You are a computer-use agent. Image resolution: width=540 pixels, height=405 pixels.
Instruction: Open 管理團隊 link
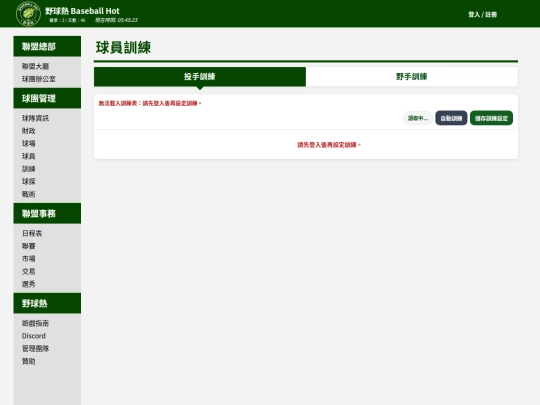(x=35, y=349)
